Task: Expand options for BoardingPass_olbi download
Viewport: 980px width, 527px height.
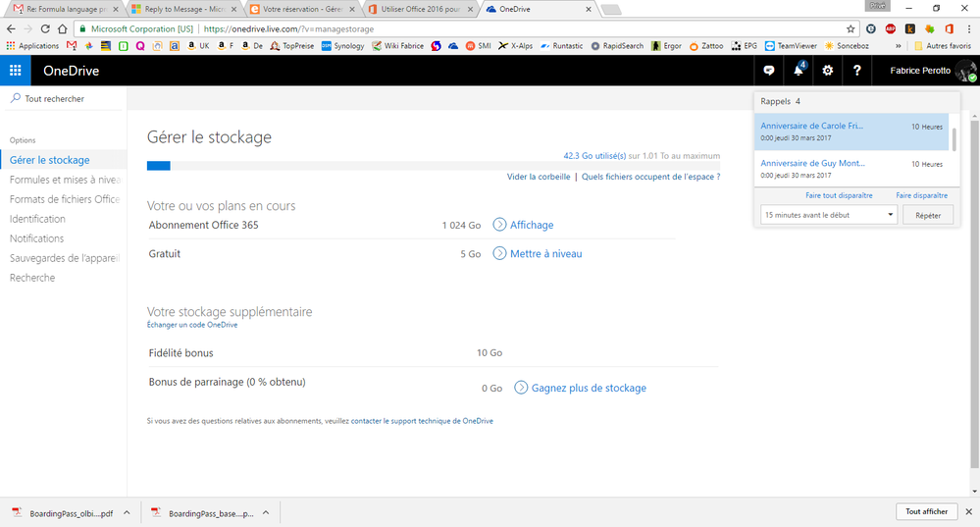Action: pyautogui.click(x=127, y=512)
